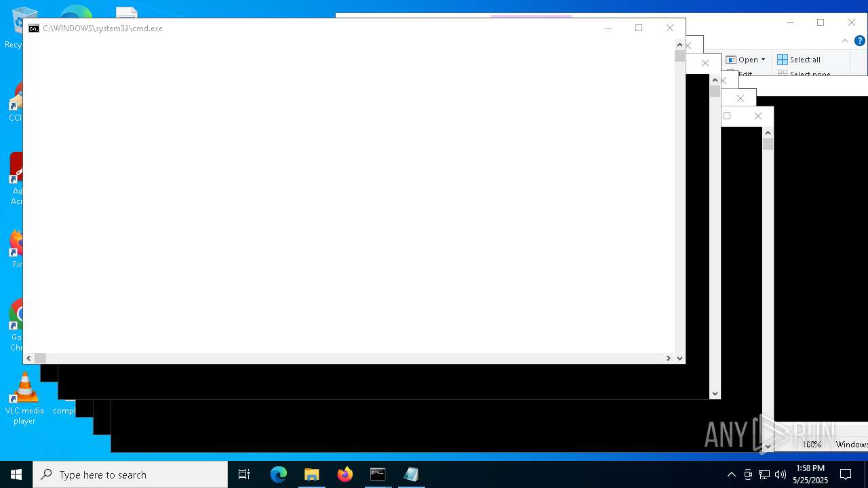Open the notification center icon

(846, 474)
